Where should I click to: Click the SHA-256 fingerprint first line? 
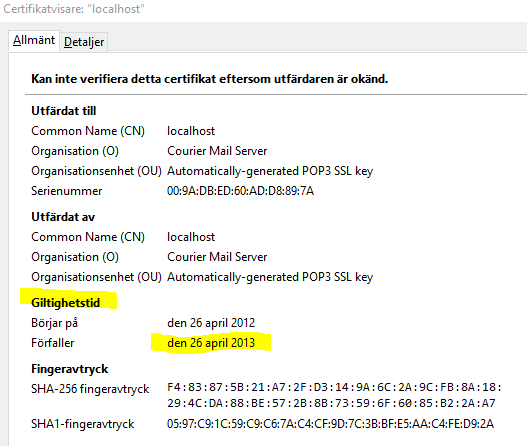click(334, 387)
